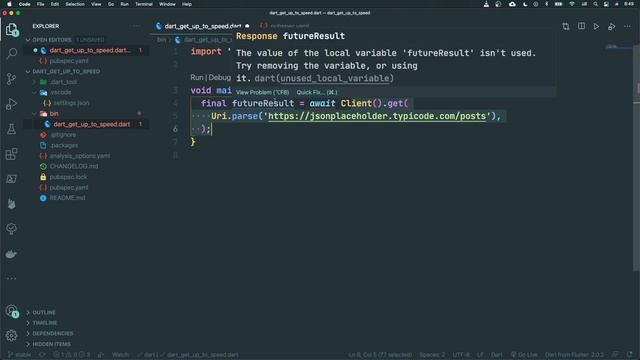Image resolution: width=640 pixels, height=360 pixels.
Task: Open the Edit menu
Action: click(55, 4)
